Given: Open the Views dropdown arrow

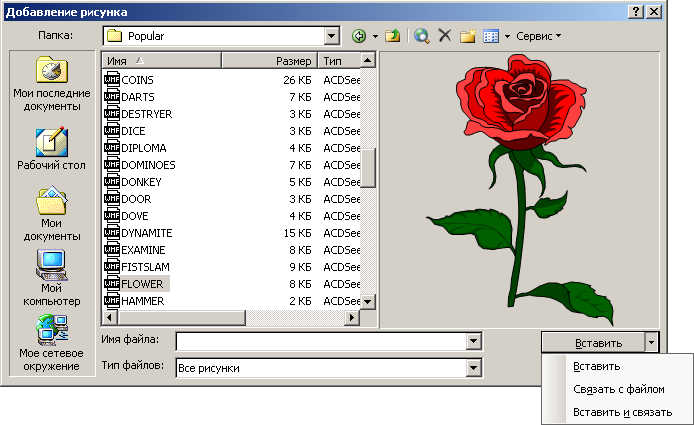Looking at the screenshot, I should tap(507, 36).
